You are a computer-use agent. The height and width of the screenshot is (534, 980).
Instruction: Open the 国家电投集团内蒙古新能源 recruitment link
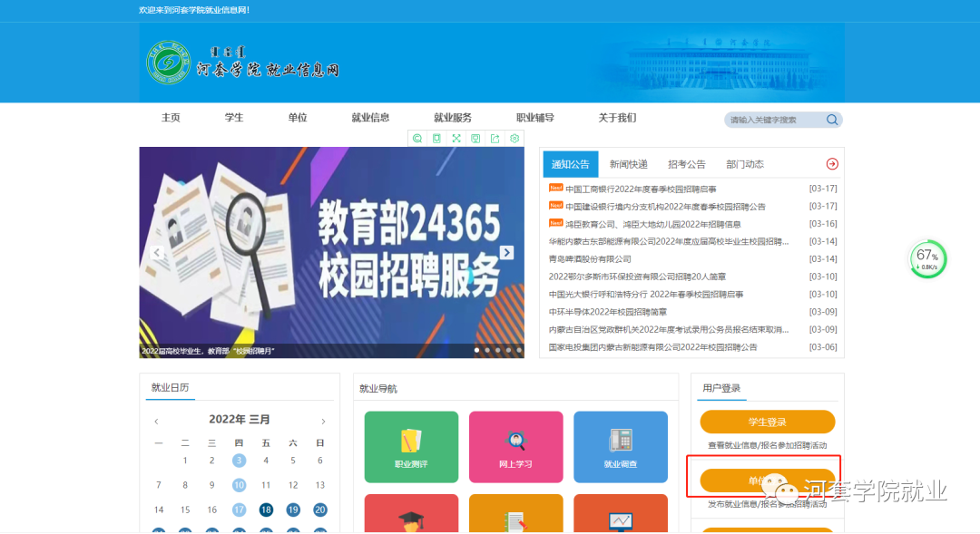[x=652, y=346]
